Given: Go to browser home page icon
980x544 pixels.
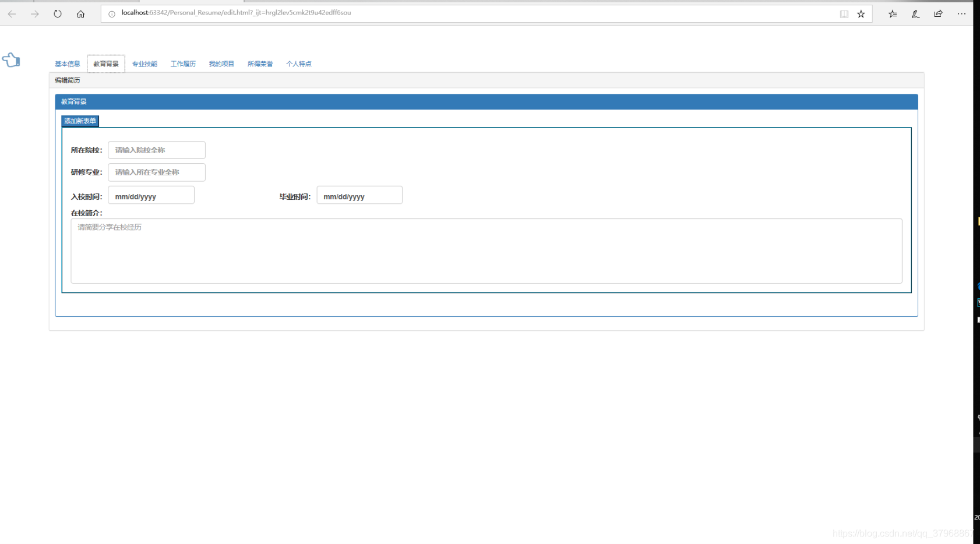Looking at the screenshot, I should [80, 14].
